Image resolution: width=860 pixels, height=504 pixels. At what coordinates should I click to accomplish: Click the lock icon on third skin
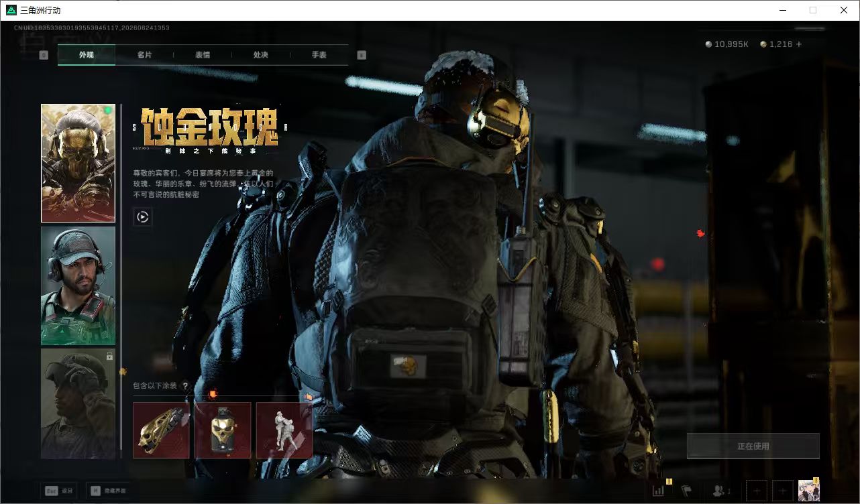pyautogui.click(x=109, y=356)
